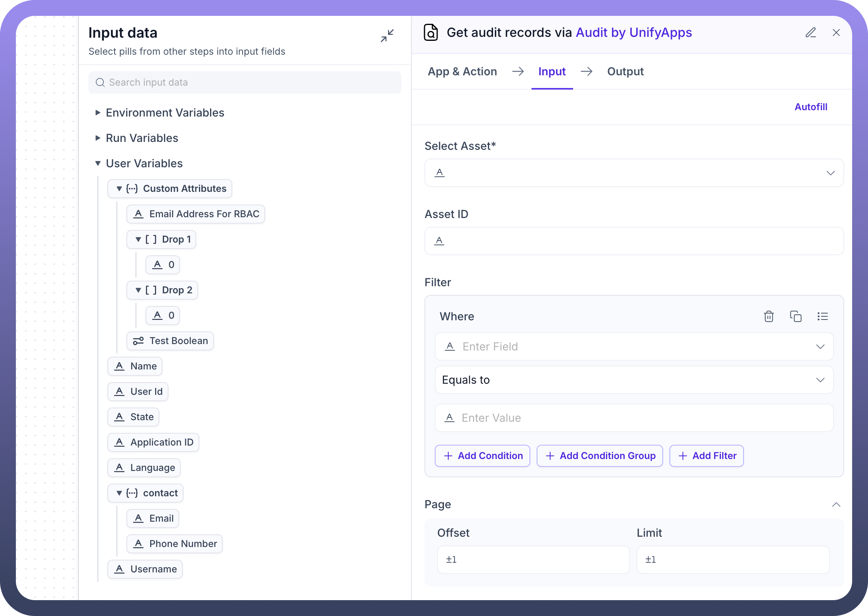
Task: Select the Test Boolean toggle pill
Action: [170, 341]
